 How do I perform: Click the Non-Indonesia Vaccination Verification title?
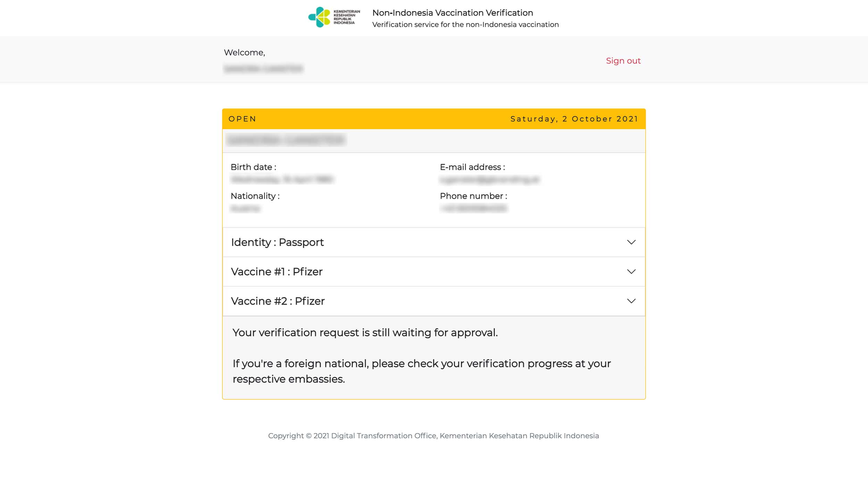pyautogui.click(x=452, y=13)
